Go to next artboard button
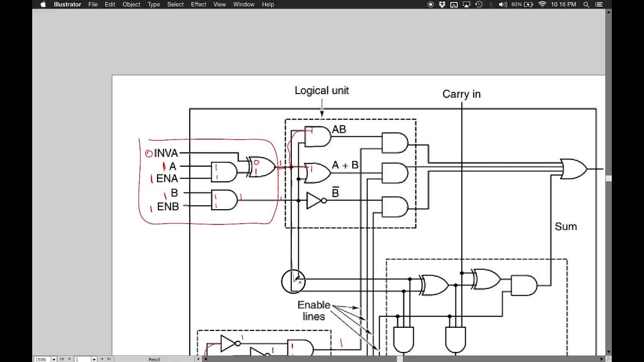This screenshot has height=362, width=644. pyautogui.click(x=102, y=359)
